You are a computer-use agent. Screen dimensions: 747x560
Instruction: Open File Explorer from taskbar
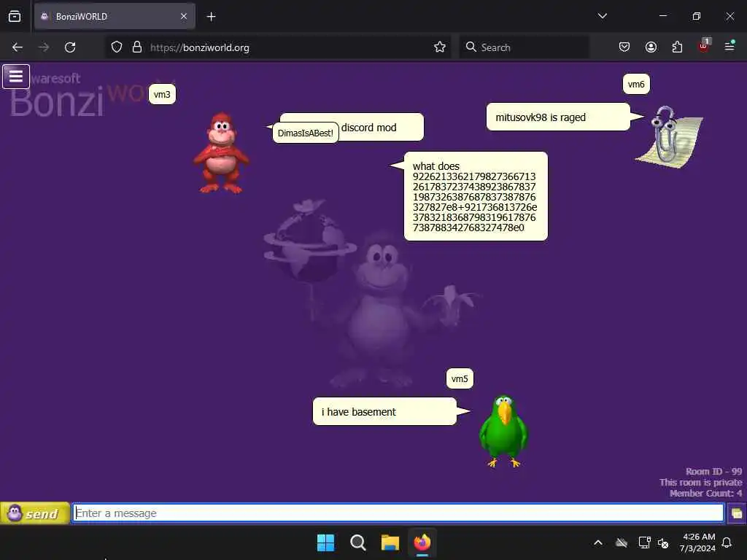coord(390,542)
